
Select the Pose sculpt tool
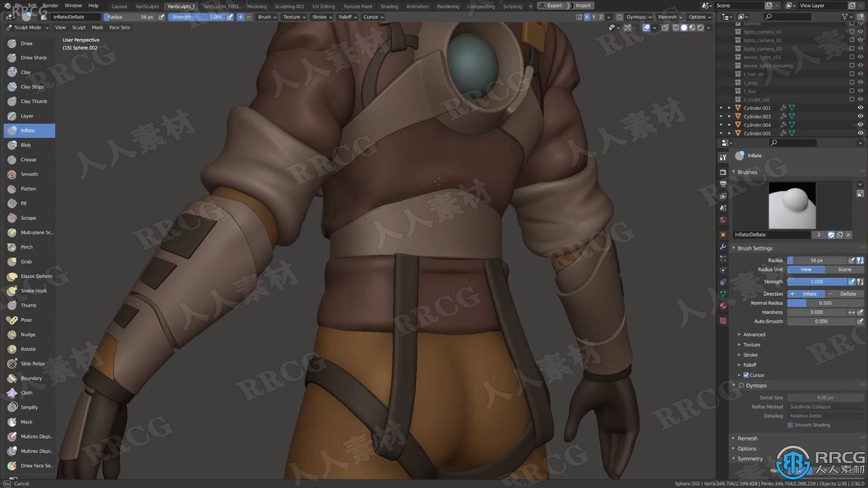tap(26, 319)
